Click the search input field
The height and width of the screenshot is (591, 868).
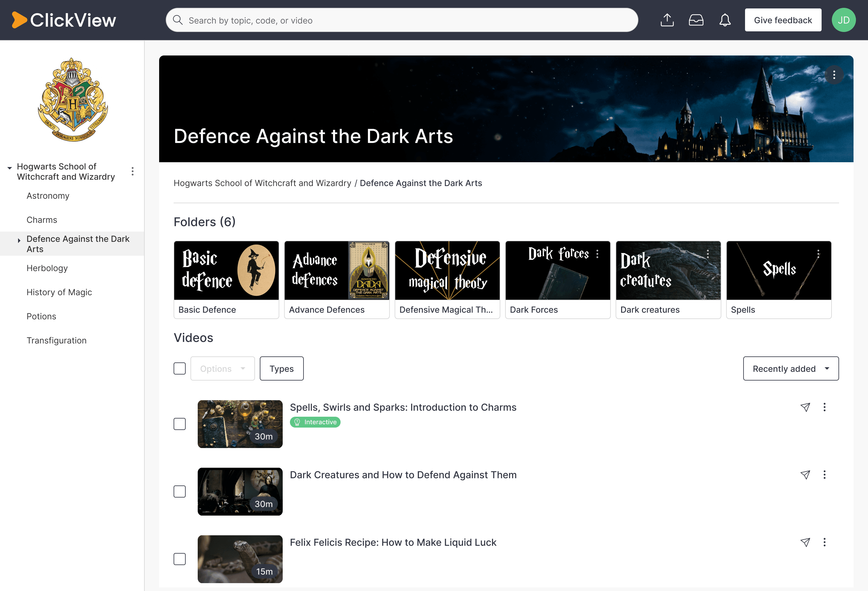(x=402, y=20)
